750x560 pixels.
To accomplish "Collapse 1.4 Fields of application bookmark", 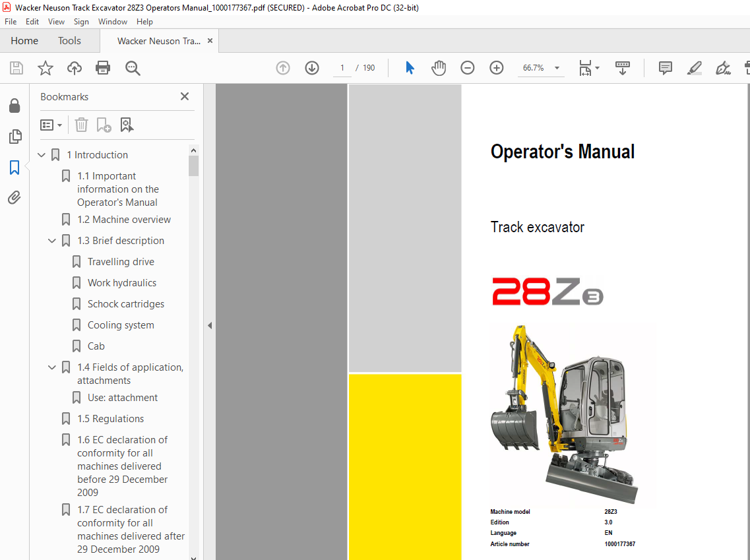I will (x=51, y=367).
